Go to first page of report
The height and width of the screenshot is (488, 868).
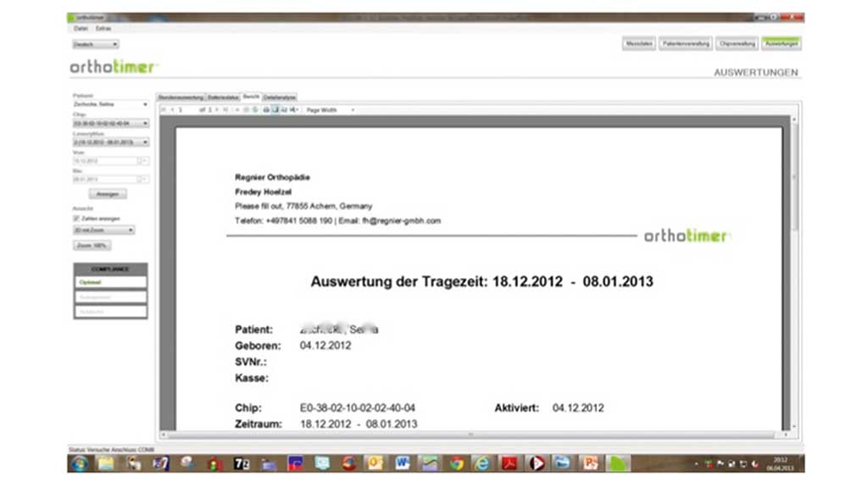(x=163, y=110)
